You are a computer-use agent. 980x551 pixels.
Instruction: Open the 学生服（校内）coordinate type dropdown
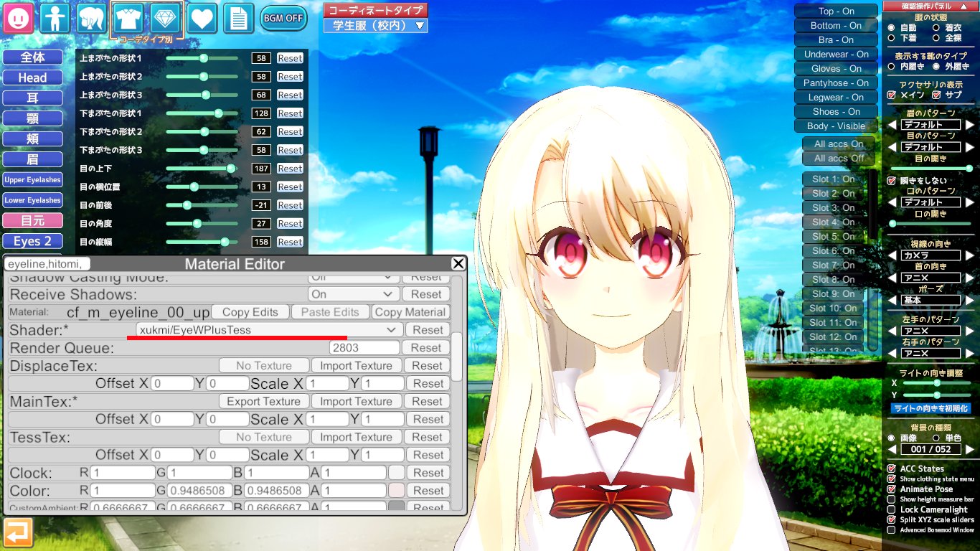375,26
